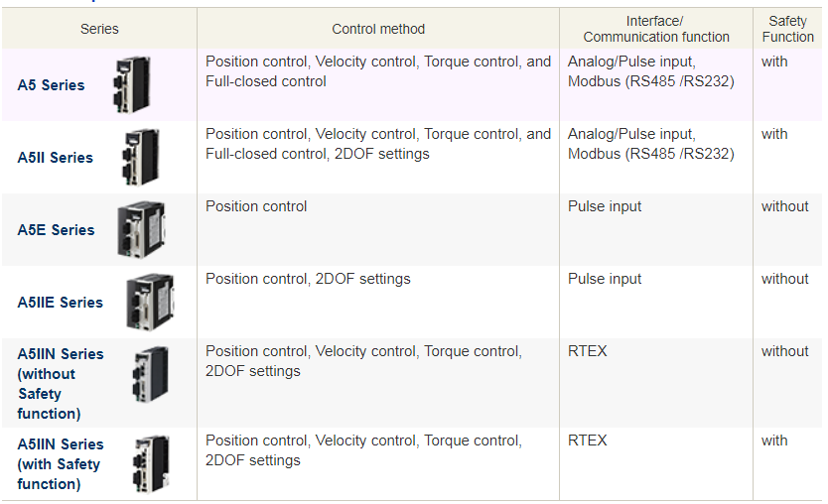828x504 pixels.
Task: Click the Safety Function column header
Action: [x=787, y=29]
